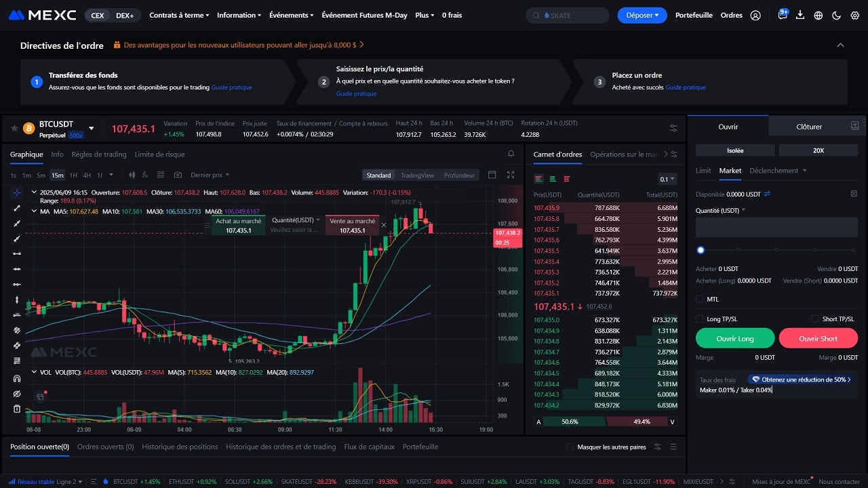The width and height of the screenshot is (868, 488).
Task: Toggle CEX exchange mode
Action: [98, 15]
